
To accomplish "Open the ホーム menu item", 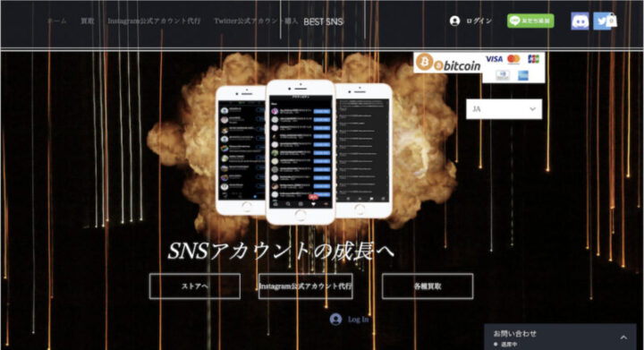I will point(56,21).
